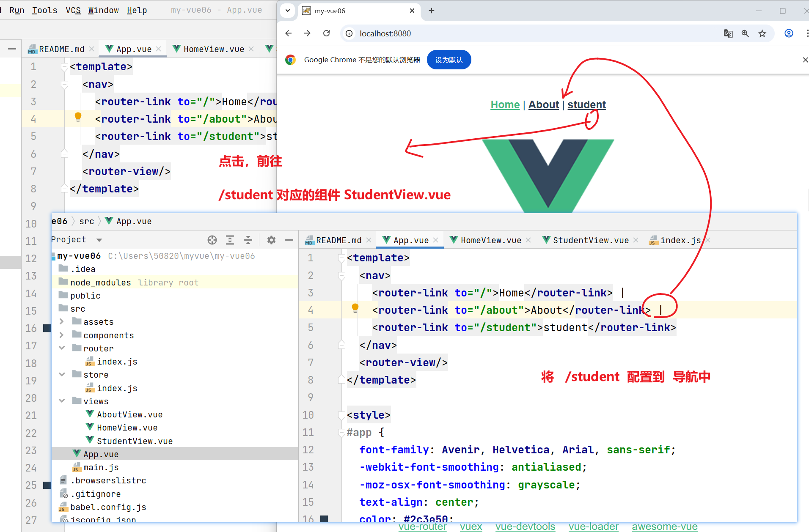Collapse the router folder
This screenshot has width=809, height=532.
[62, 348]
